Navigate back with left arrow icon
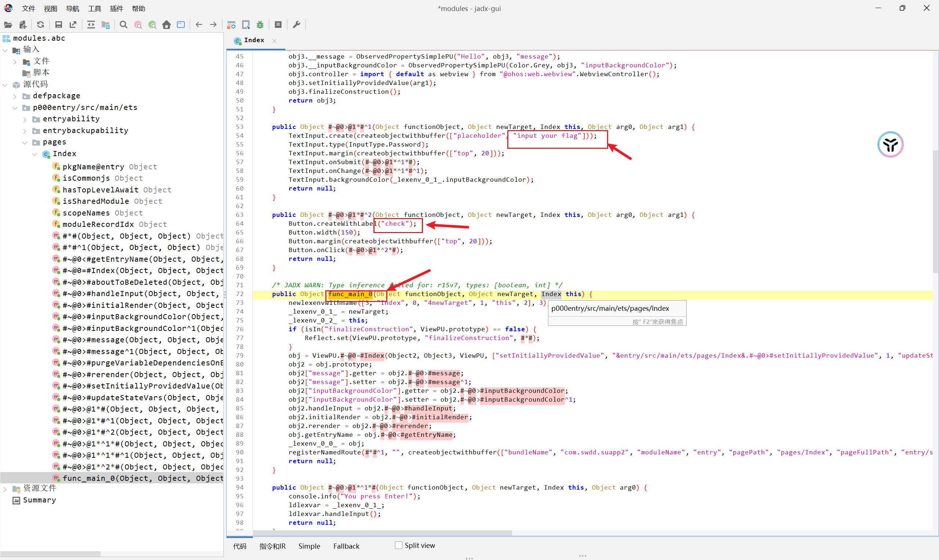The width and height of the screenshot is (939, 560). (199, 25)
